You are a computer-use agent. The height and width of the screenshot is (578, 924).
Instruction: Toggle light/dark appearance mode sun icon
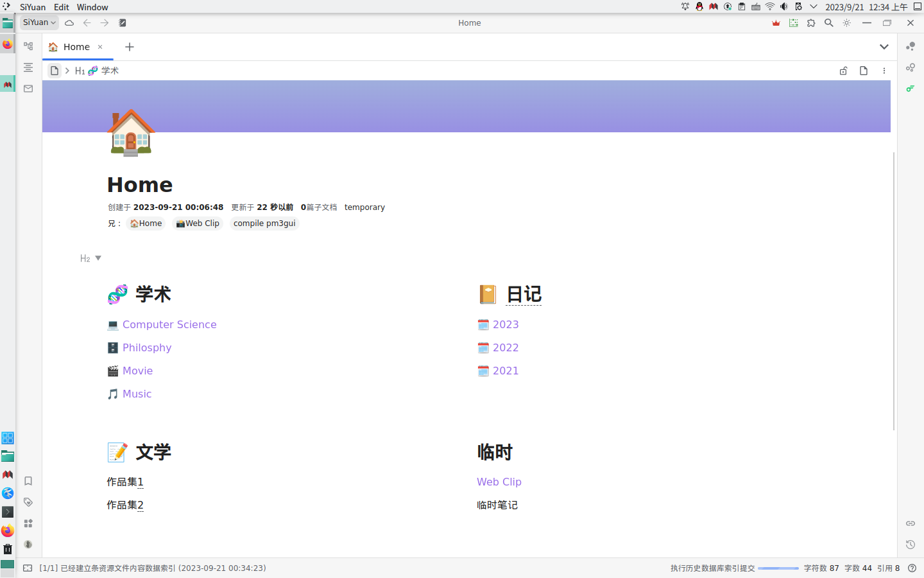click(x=847, y=22)
